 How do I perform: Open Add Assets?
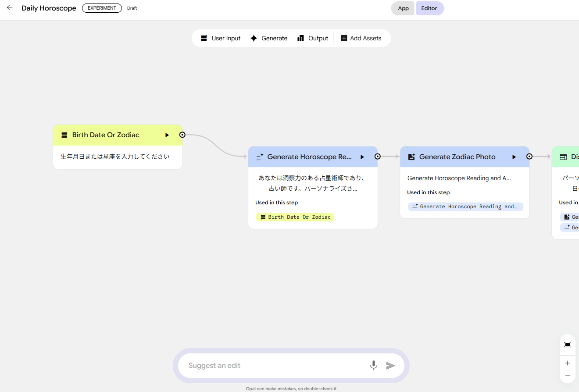point(361,38)
